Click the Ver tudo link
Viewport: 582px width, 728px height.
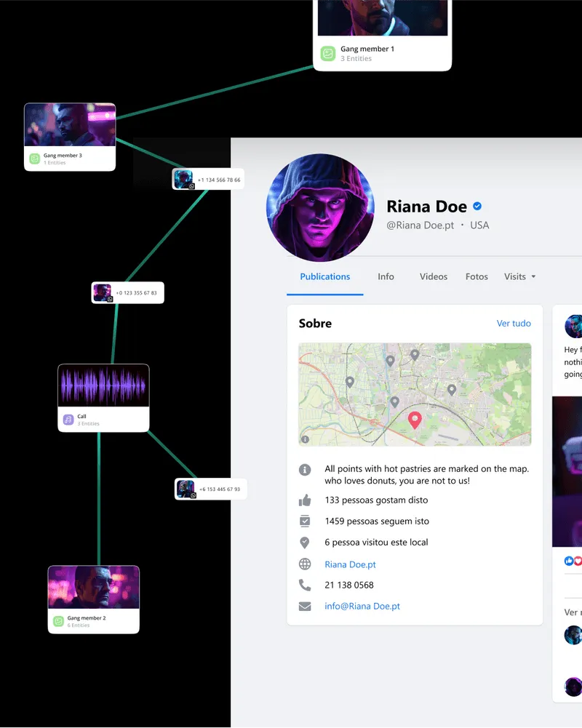pos(514,323)
